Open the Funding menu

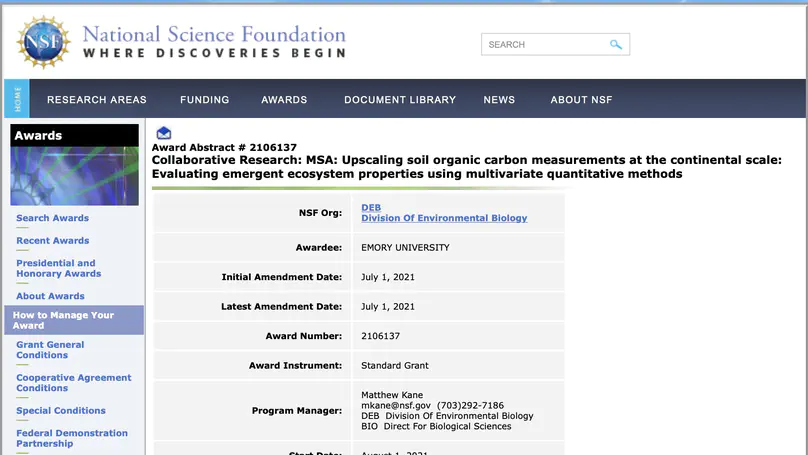click(x=205, y=100)
